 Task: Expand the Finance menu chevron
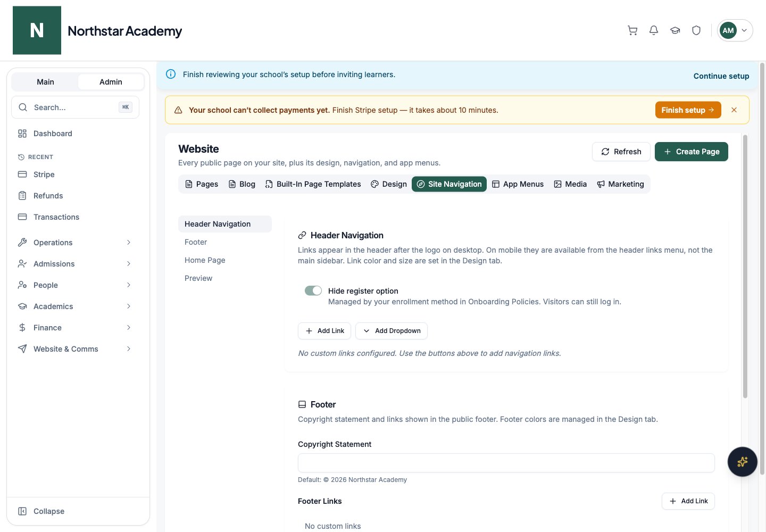tap(129, 328)
